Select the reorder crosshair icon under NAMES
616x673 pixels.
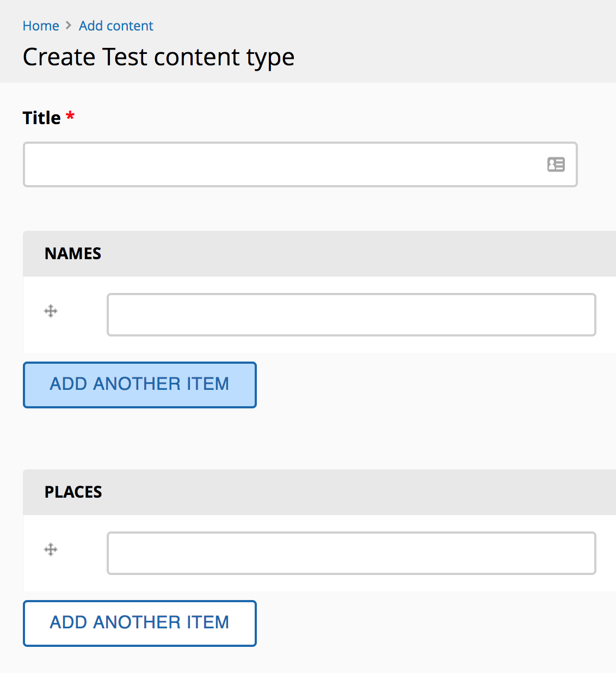click(x=51, y=311)
